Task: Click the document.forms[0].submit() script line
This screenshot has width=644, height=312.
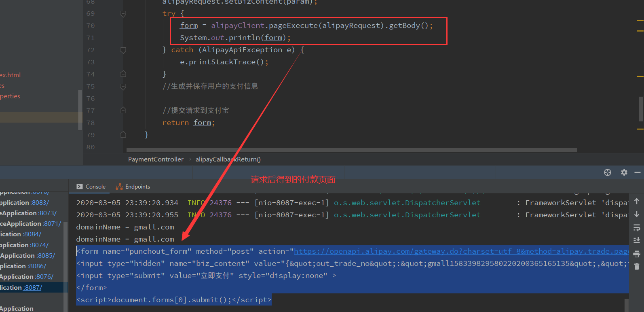Action: 174,300
